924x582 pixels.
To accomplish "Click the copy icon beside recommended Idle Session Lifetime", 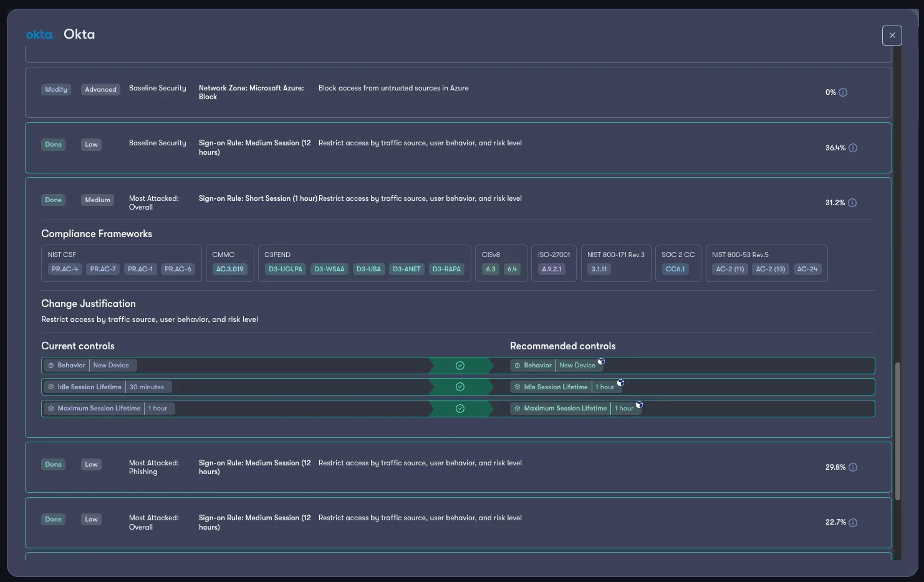I will (x=621, y=382).
